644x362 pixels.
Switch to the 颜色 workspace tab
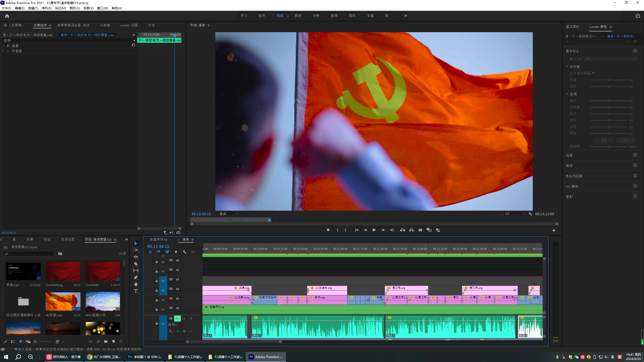coord(298,16)
